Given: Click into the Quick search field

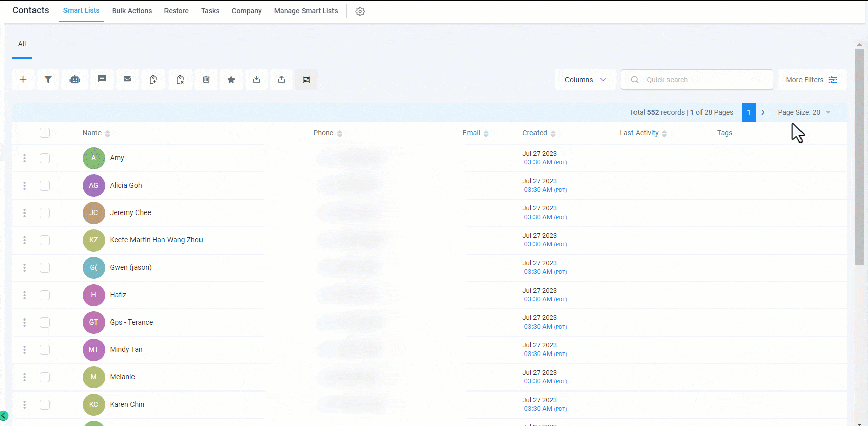Looking at the screenshot, I should click(x=703, y=80).
